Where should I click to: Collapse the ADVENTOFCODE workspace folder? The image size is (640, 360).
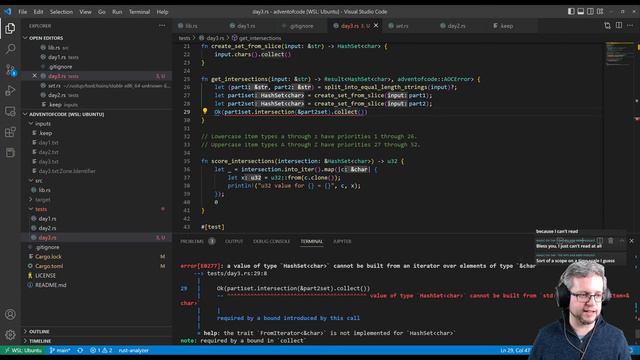66,114
